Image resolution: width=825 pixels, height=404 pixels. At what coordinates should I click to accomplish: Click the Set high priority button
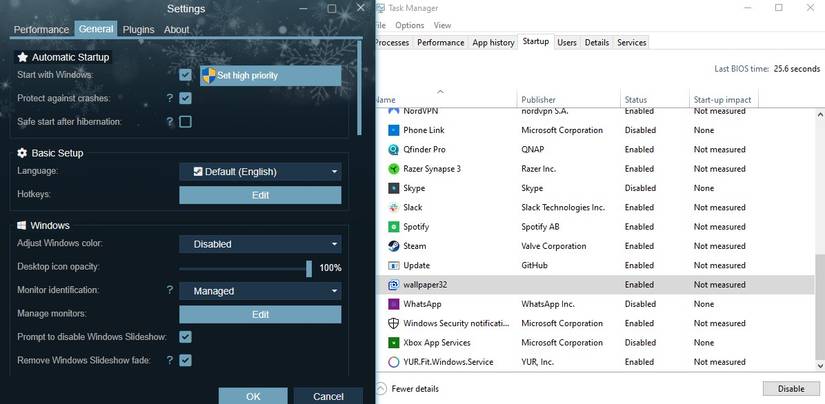270,75
